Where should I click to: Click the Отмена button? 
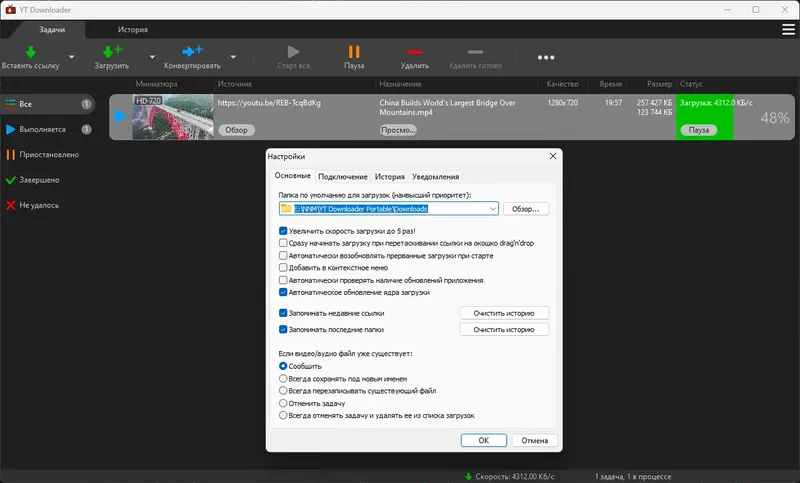[x=535, y=440]
